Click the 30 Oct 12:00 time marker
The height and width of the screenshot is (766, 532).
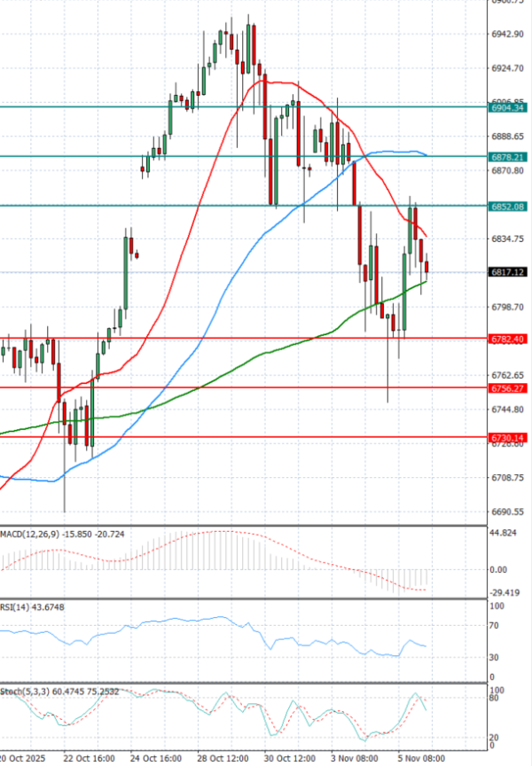tap(290, 759)
